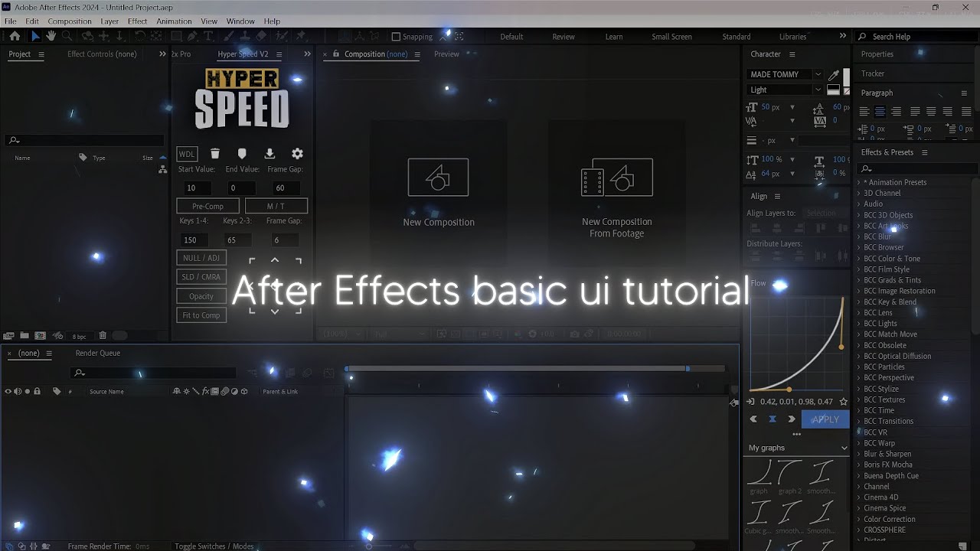
Task: Toggle center paragraph alignment
Action: point(880,112)
